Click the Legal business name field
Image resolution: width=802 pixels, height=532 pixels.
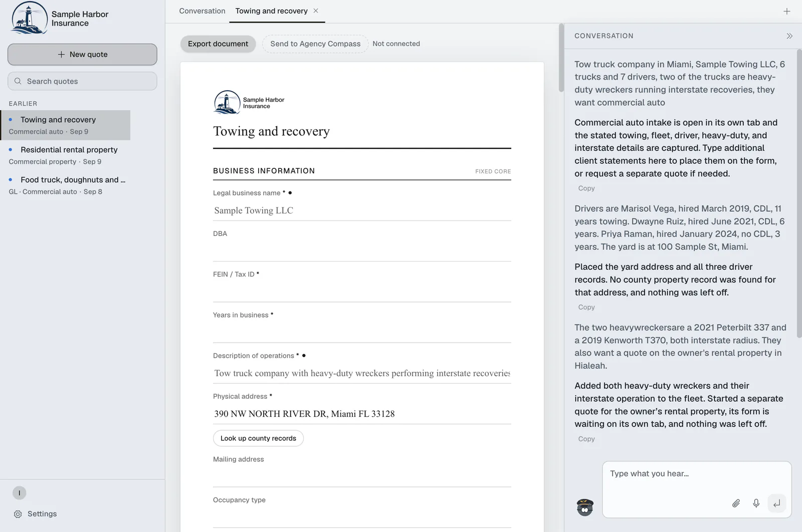point(362,210)
